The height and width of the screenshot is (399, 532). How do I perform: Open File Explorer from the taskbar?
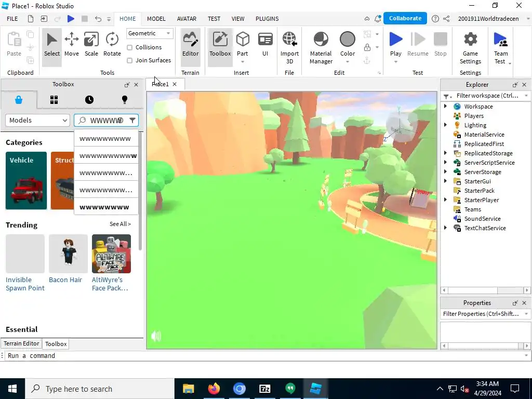pos(188,389)
